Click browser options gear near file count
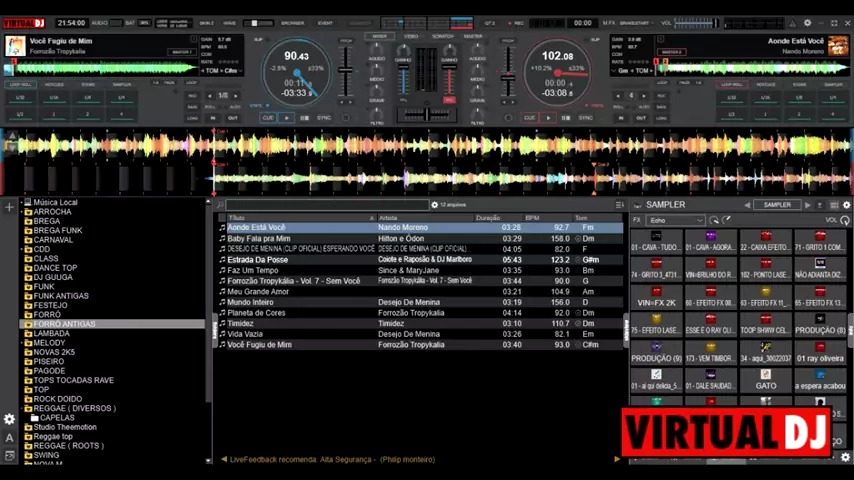This screenshot has height=480, width=854. point(435,205)
